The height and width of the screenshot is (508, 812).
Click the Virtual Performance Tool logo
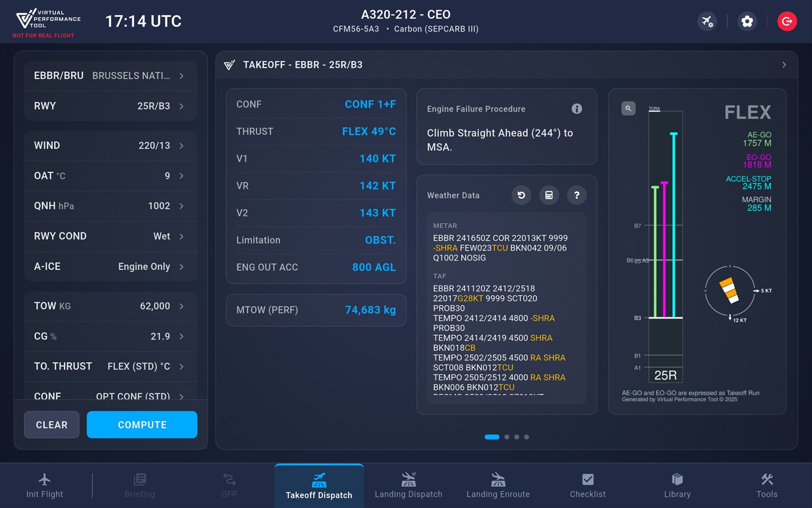pos(49,19)
